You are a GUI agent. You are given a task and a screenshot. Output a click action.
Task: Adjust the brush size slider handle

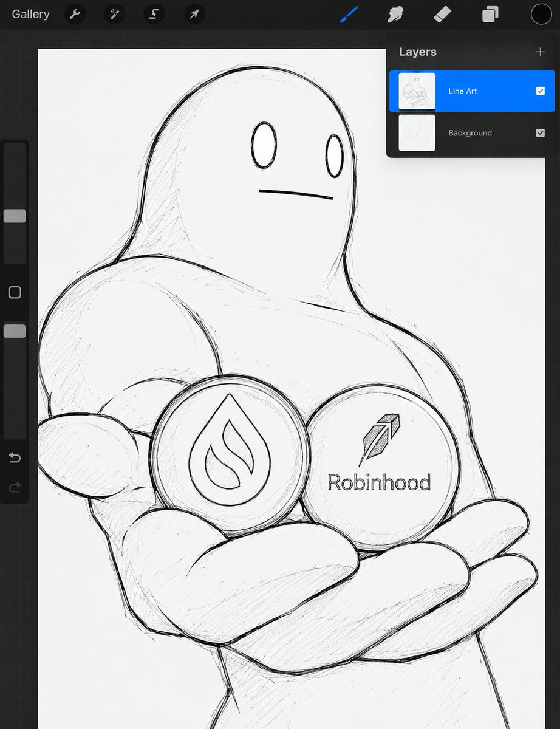[x=15, y=216]
